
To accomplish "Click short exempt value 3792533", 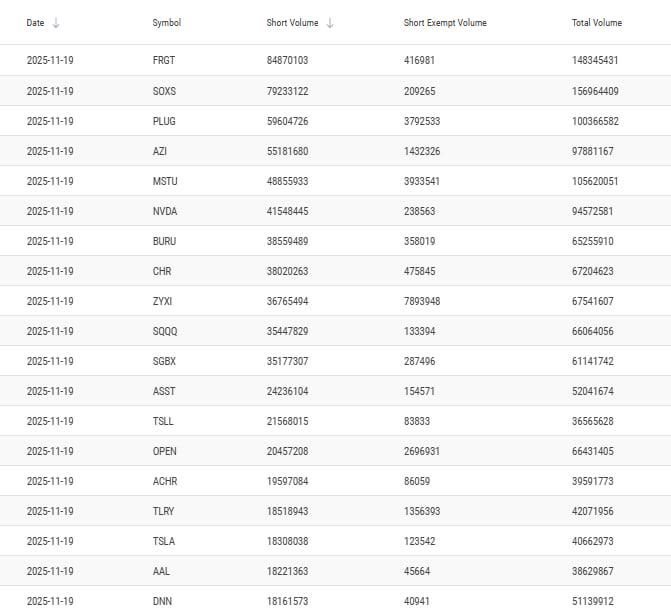I will click(x=422, y=121).
